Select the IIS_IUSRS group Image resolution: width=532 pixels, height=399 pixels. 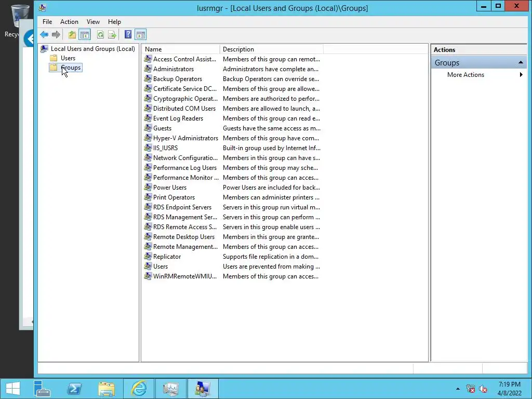coord(165,148)
